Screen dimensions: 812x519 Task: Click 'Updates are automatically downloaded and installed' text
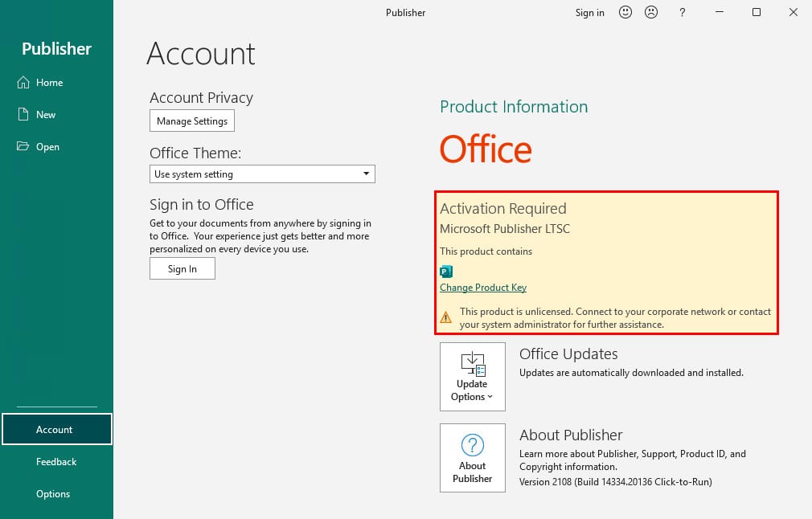coord(631,373)
